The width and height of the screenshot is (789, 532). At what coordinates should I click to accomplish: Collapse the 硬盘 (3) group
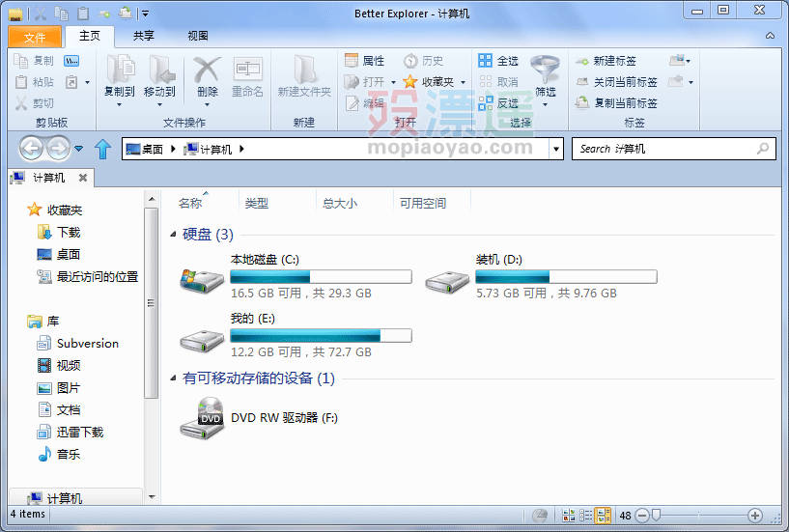coord(173,234)
